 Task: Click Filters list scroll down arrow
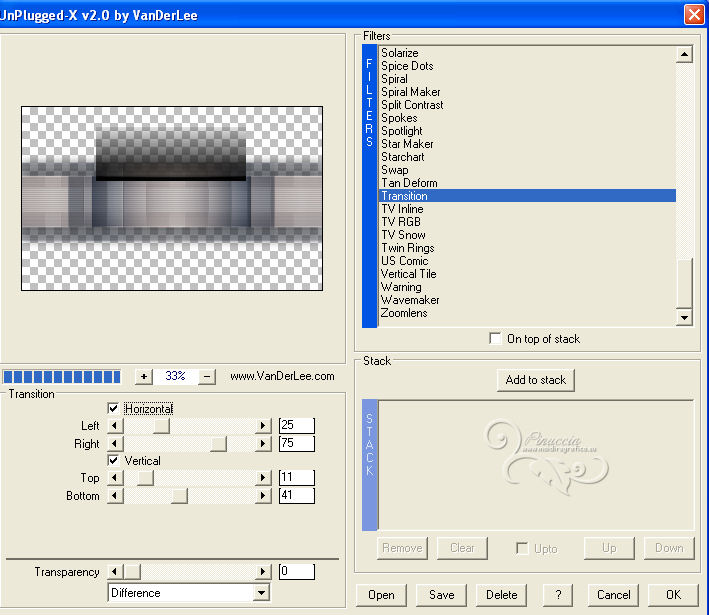coord(685,317)
